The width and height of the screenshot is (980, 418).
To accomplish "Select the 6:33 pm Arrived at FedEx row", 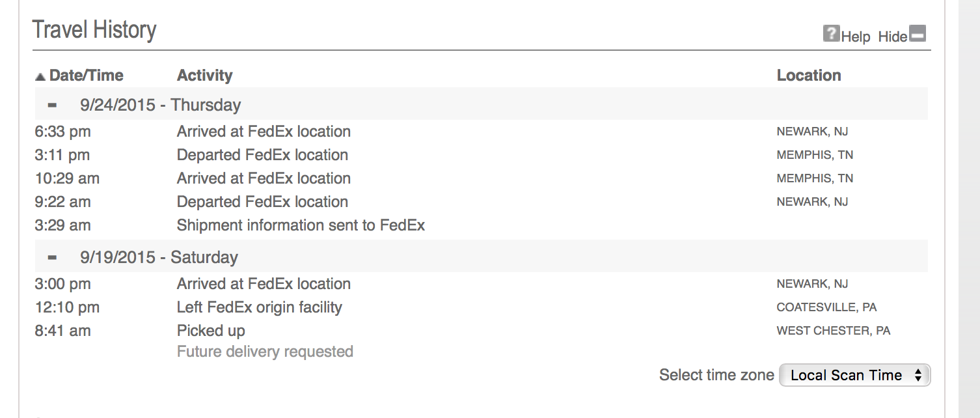I will (x=482, y=132).
